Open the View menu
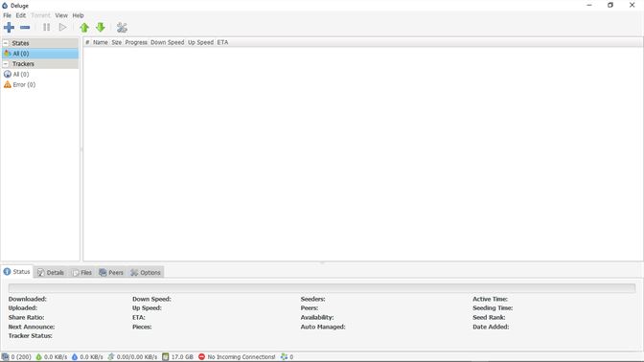644x362 pixels. (x=61, y=15)
